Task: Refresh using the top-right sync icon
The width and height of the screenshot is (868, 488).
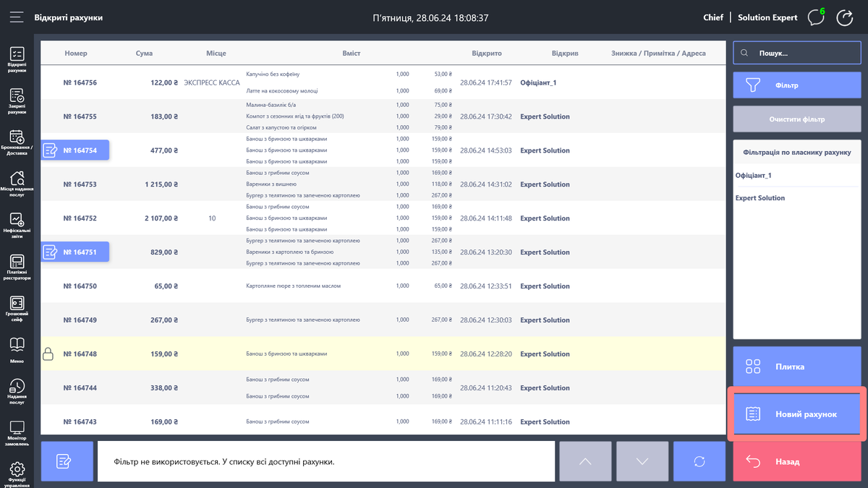Action: coord(845,17)
